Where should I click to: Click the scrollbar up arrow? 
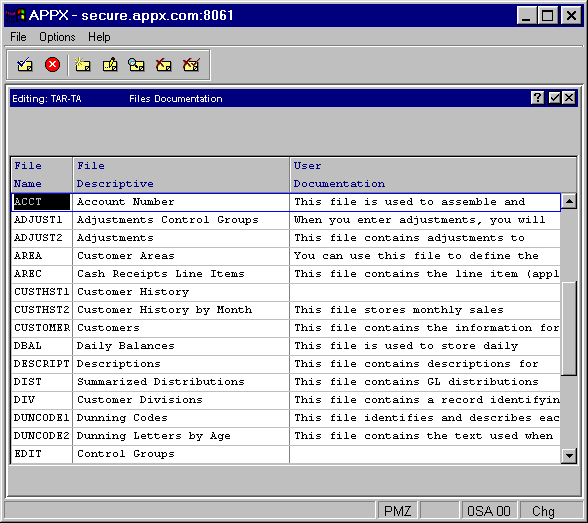[x=569, y=202]
